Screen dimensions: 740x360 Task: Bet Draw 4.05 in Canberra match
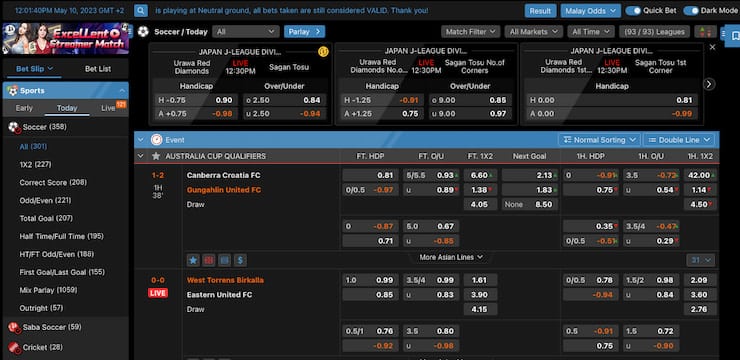[x=480, y=204]
